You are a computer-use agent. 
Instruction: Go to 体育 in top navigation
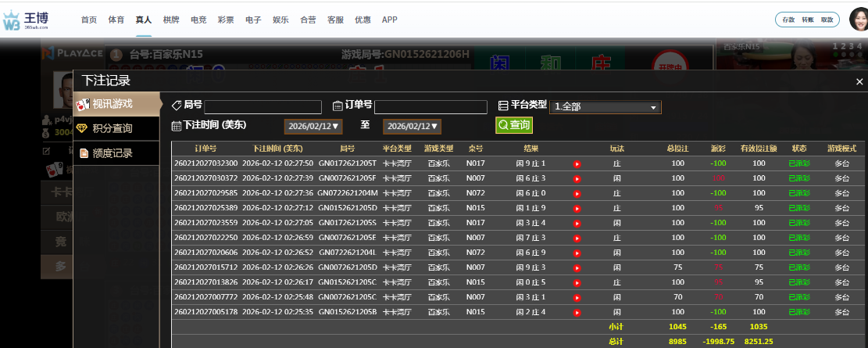[116, 20]
